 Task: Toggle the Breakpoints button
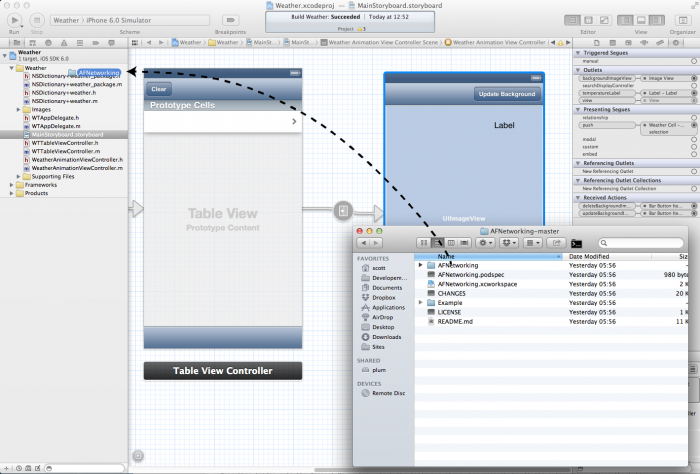coord(229,20)
